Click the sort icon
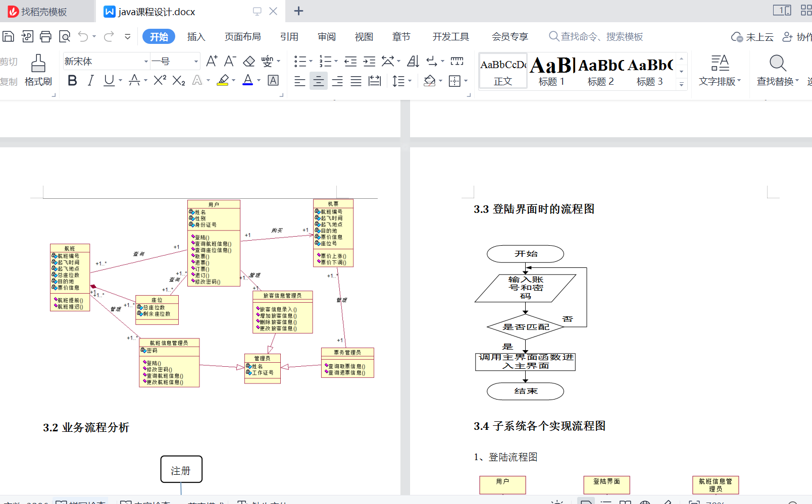The width and height of the screenshot is (812, 504). [413, 61]
